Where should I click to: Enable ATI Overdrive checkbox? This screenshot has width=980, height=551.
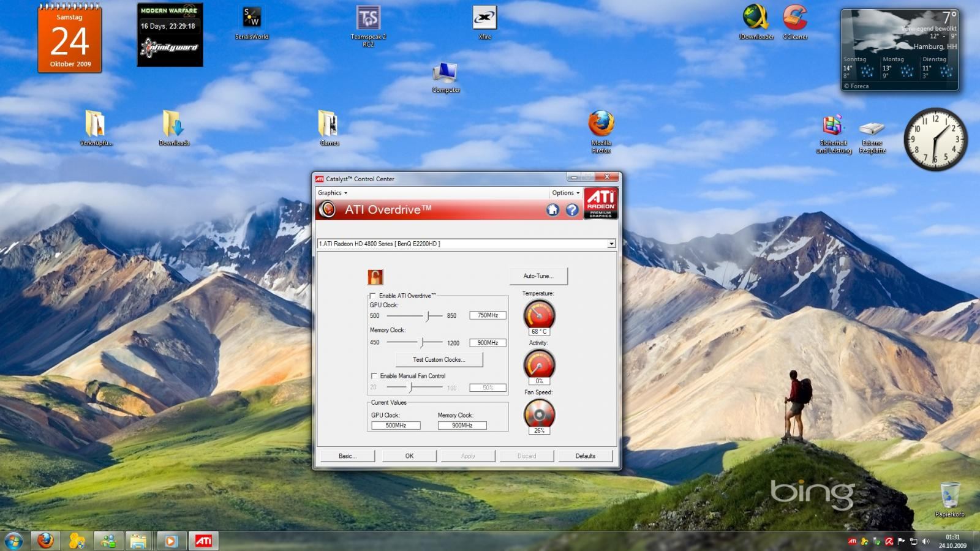point(372,296)
